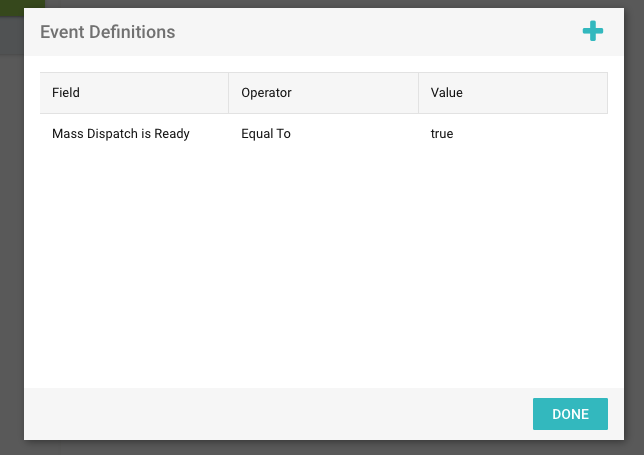Image resolution: width=644 pixels, height=455 pixels.
Task: Sort by the Field column header
Action: 66,93
